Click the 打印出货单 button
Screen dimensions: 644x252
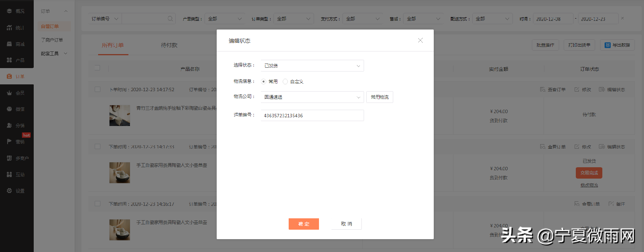pos(579,45)
